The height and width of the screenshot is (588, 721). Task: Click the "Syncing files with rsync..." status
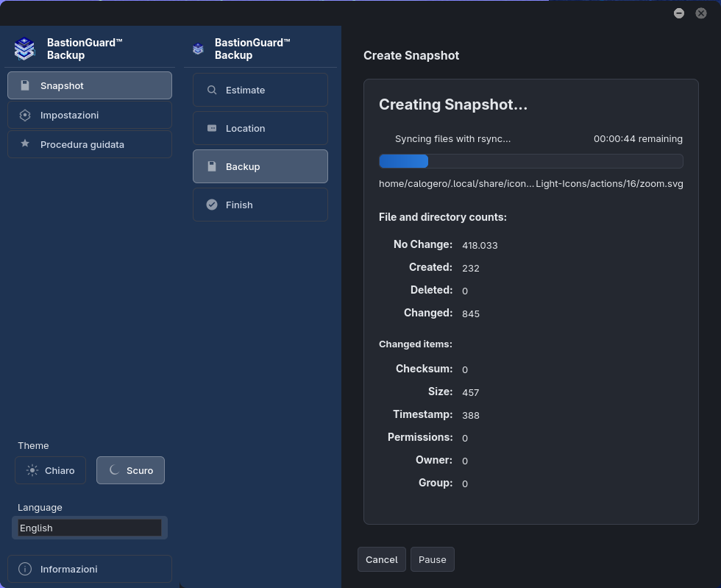[452, 139]
